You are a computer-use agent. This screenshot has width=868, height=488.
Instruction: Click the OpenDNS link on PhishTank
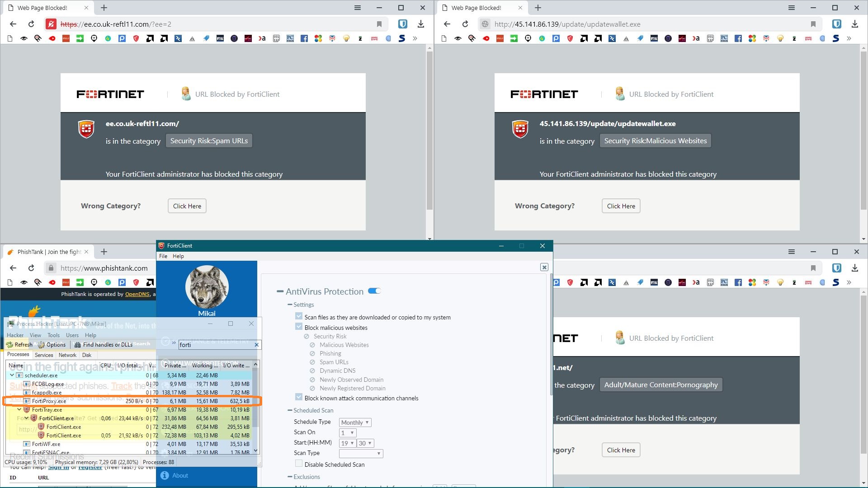[137, 294]
